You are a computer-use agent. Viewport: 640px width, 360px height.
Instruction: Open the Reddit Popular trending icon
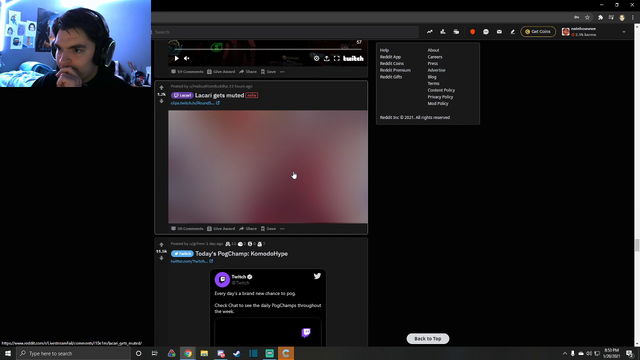point(430,32)
